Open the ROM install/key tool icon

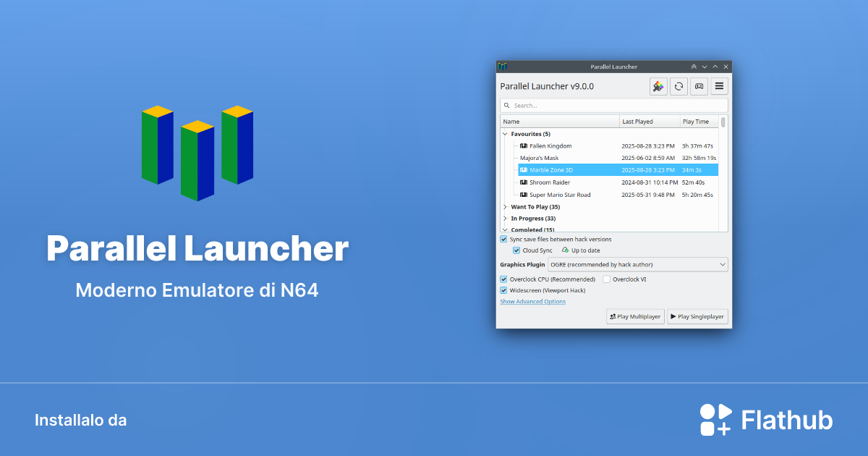(x=658, y=85)
